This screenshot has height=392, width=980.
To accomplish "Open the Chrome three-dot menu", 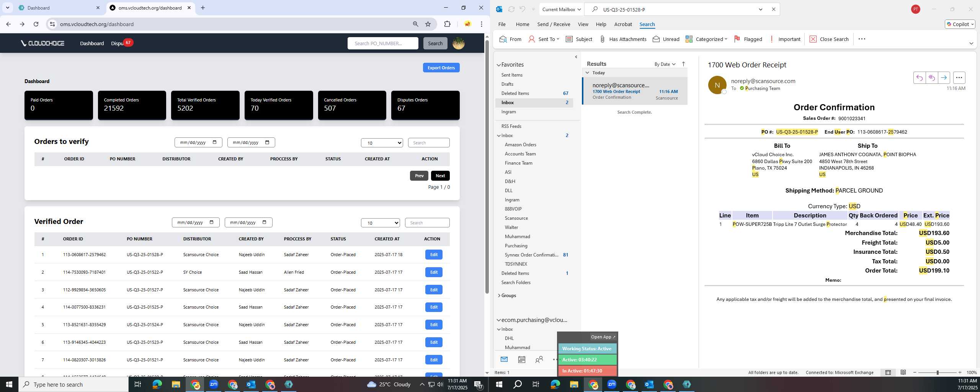I will click(482, 24).
